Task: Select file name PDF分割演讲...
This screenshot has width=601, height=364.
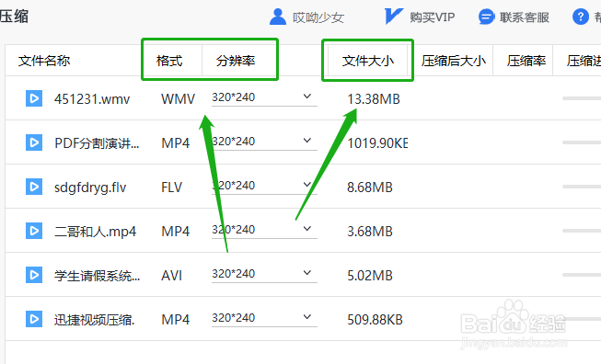Action: [97, 143]
